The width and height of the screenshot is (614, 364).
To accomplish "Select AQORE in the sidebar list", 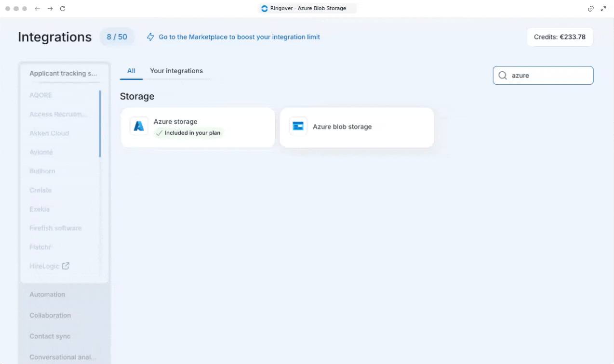I will click(x=41, y=95).
